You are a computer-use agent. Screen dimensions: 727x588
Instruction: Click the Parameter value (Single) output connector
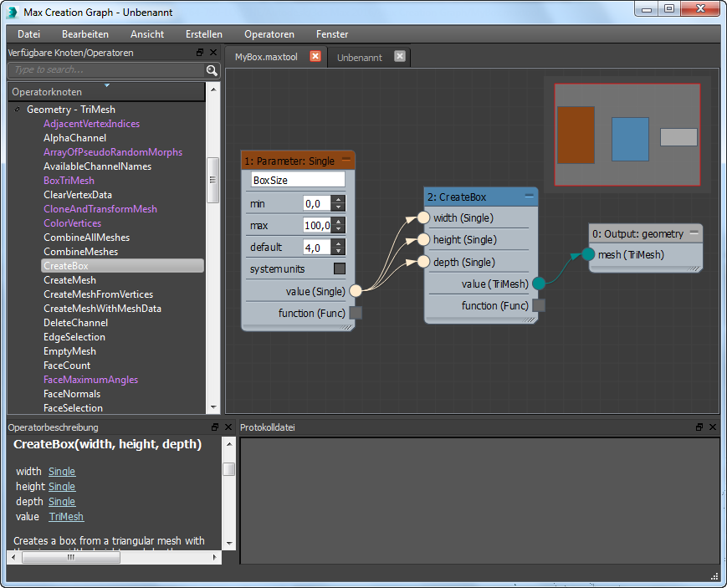tap(356, 291)
